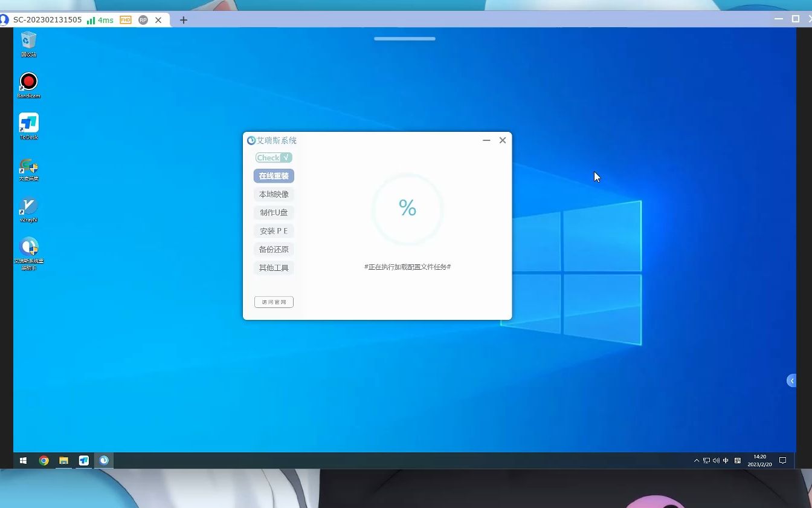Open the Recycle Bin desktop icon
Image resolution: width=812 pixels, height=508 pixels.
click(28, 45)
